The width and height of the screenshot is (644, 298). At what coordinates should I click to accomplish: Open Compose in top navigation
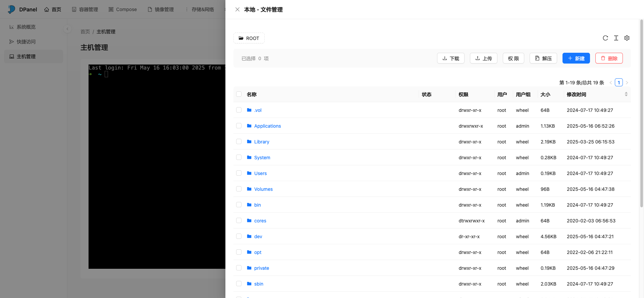click(x=123, y=9)
